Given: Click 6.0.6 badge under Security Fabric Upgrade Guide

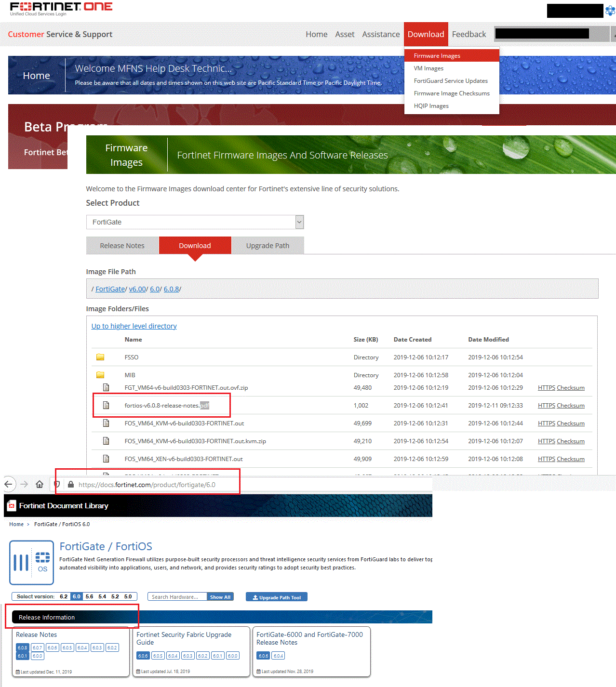Looking at the screenshot, I should tap(143, 656).
